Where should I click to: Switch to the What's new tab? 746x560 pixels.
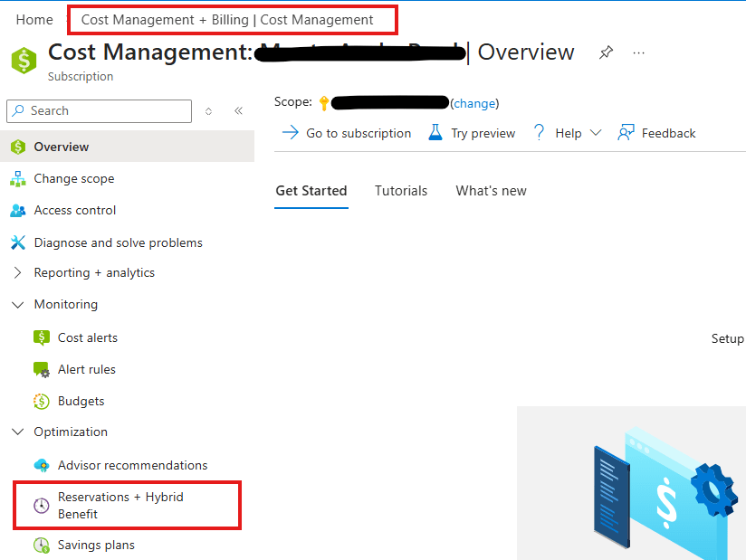click(491, 191)
